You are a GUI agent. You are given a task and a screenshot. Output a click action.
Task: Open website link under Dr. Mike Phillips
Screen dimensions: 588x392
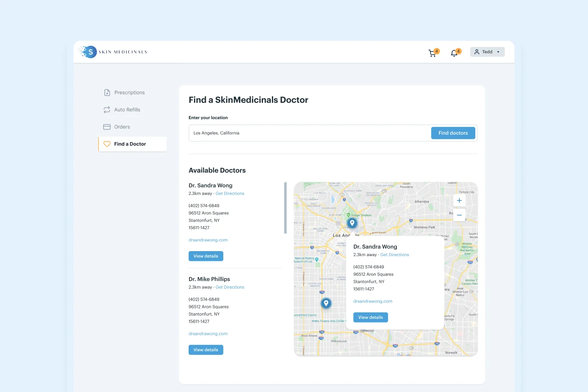(208, 334)
